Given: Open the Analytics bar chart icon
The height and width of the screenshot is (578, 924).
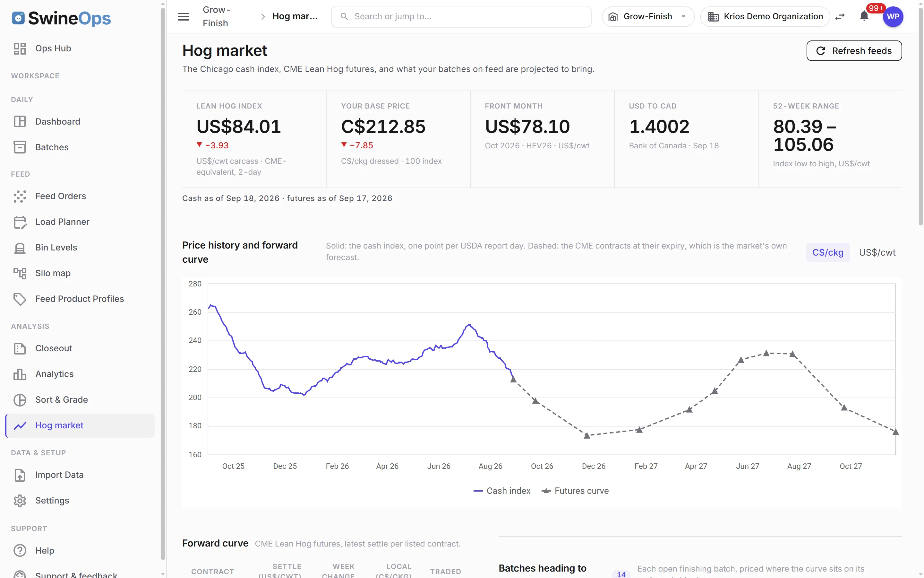Looking at the screenshot, I should coord(20,374).
